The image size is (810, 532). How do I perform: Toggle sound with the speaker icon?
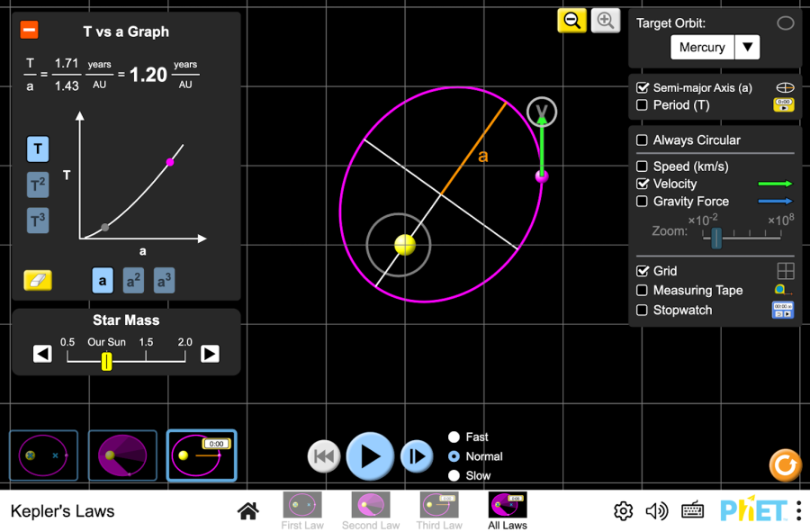click(x=657, y=511)
